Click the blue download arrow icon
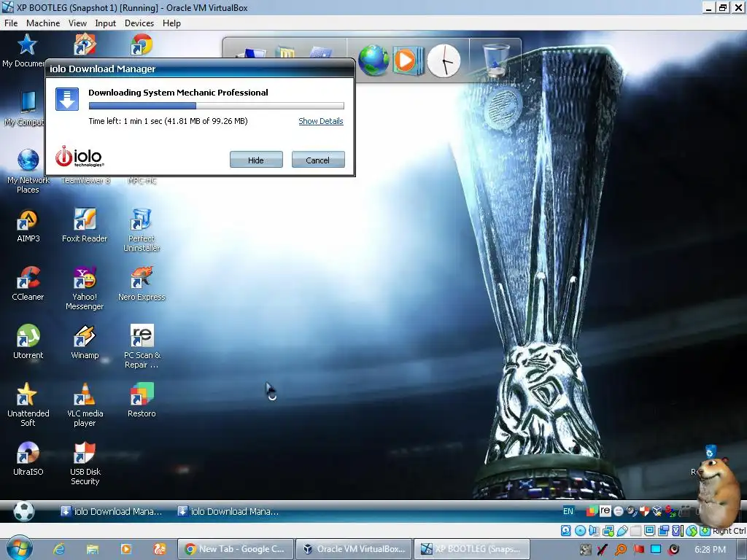This screenshot has height=560, width=747. click(67, 99)
